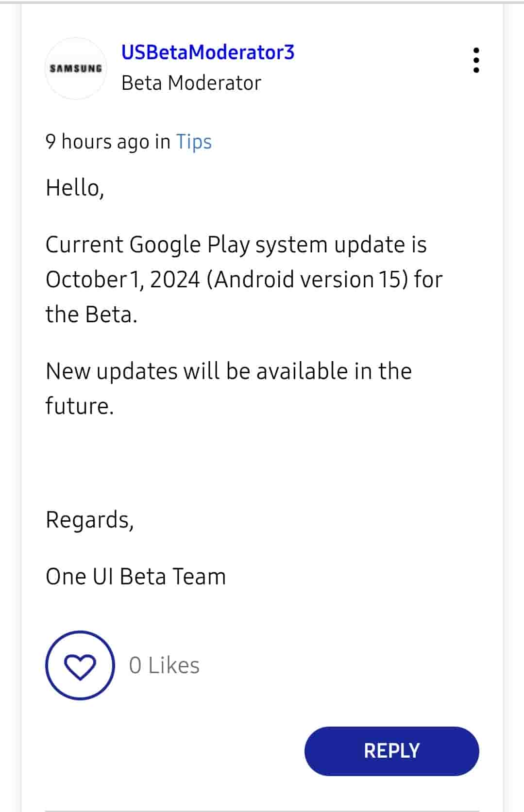Click the word 'future.' in the post
This screenshot has width=524, height=812.
tap(80, 406)
